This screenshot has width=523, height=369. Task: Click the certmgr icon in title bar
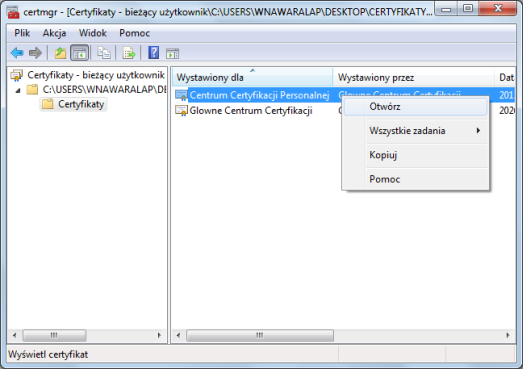click(x=14, y=12)
